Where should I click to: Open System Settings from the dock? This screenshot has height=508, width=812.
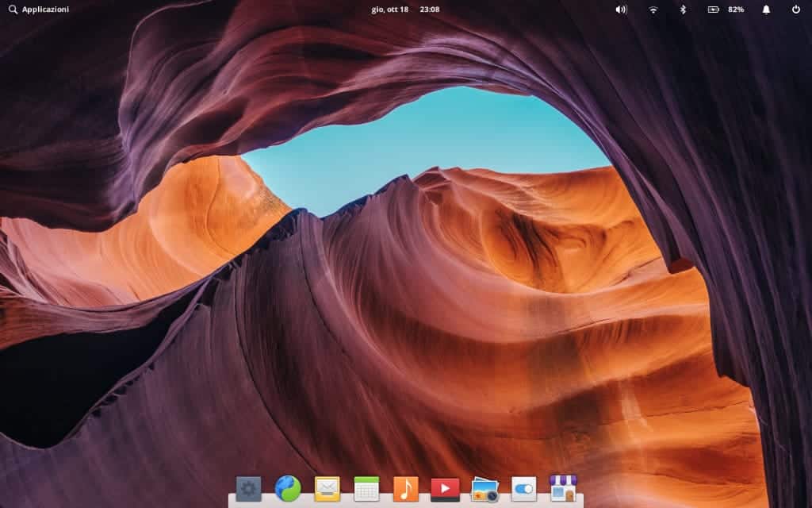(247, 488)
